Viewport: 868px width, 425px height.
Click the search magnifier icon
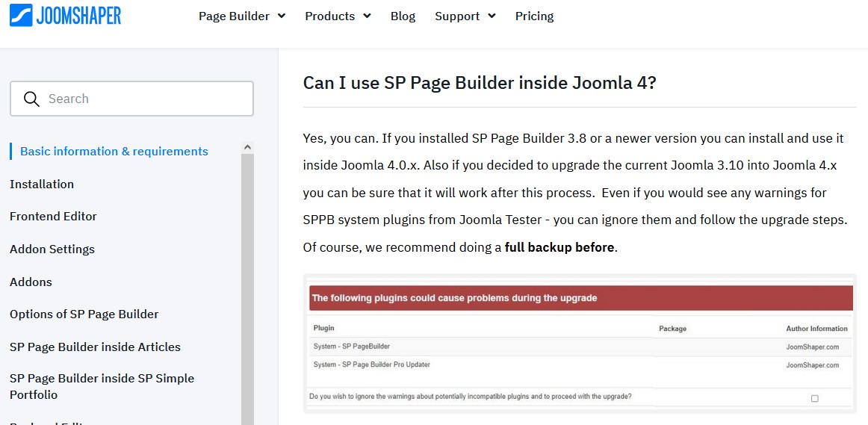[31, 99]
